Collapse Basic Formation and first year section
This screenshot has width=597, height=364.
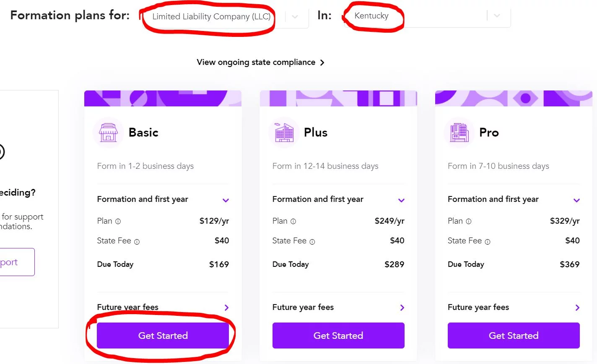pyautogui.click(x=226, y=200)
